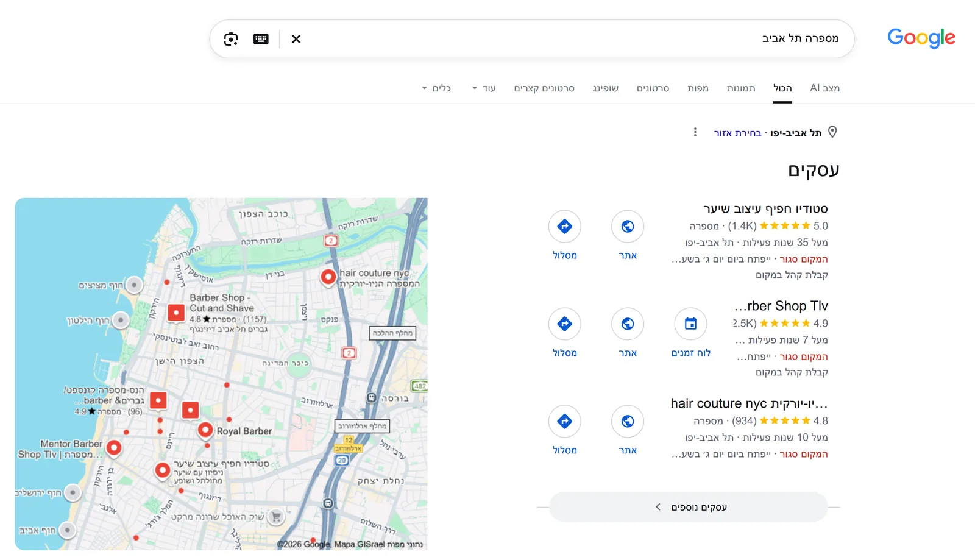This screenshot has height=560, width=975.
Task: Get directions (מסלול) to סטודיו חפיף עיצוב שיער
Action: [564, 235]
